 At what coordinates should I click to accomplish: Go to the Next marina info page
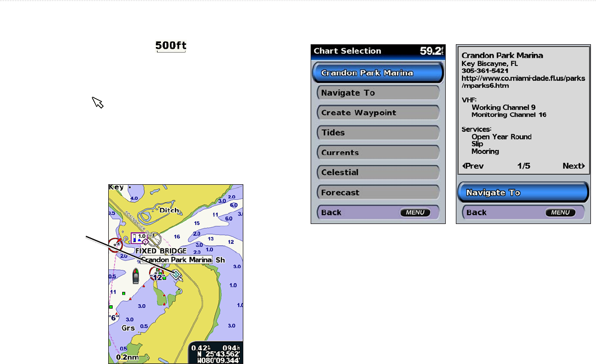tap(574, 166)
